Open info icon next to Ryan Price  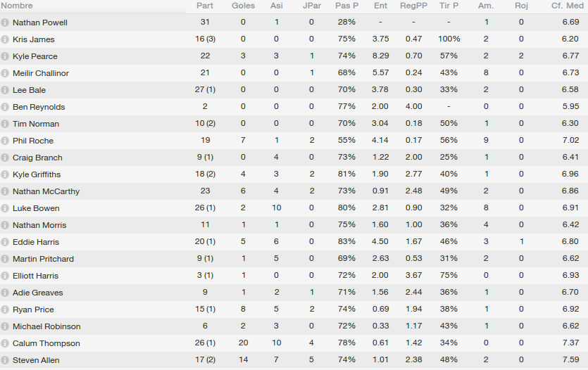[x=5, y=310]
